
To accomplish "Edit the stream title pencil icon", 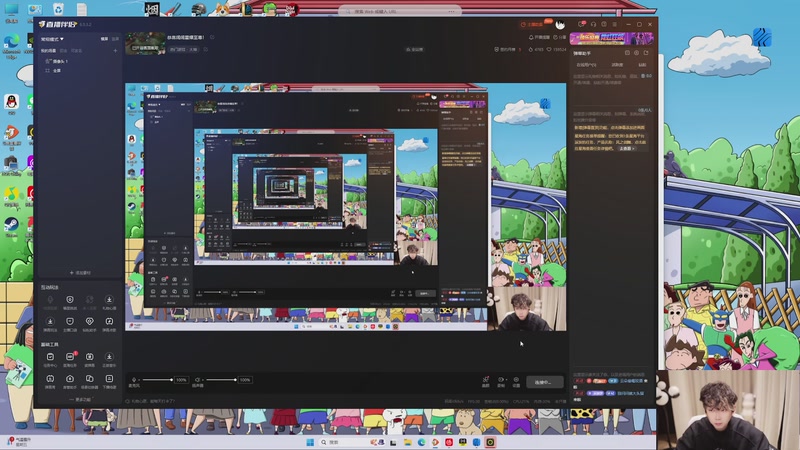I will tap(212, 37).
